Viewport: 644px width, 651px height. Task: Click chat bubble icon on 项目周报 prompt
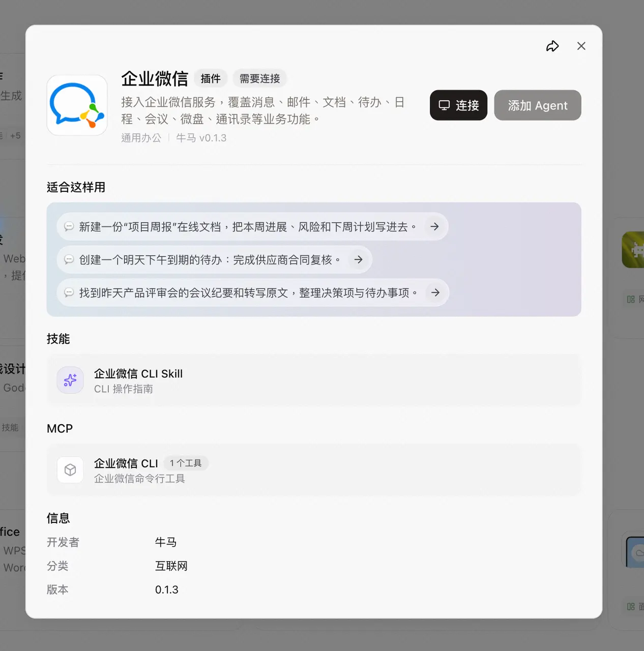point(69,227)
